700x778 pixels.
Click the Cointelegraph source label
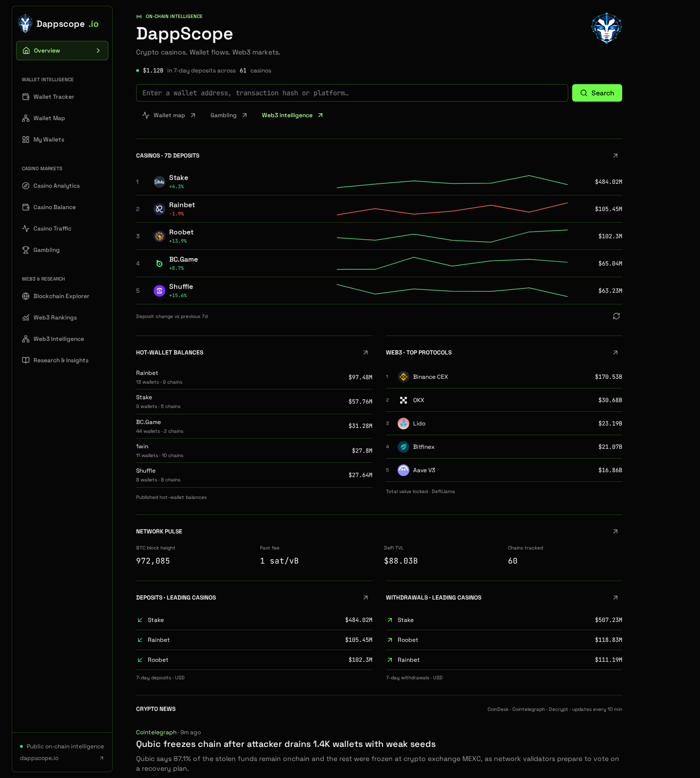point(156,732)
